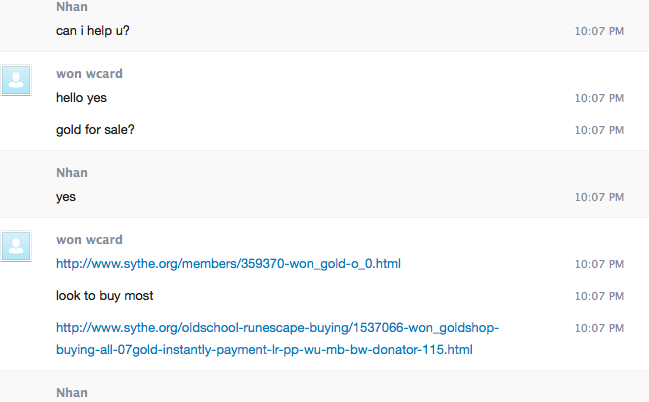Click won wcard's avatar beside "hello yes"

click(16, 80)
